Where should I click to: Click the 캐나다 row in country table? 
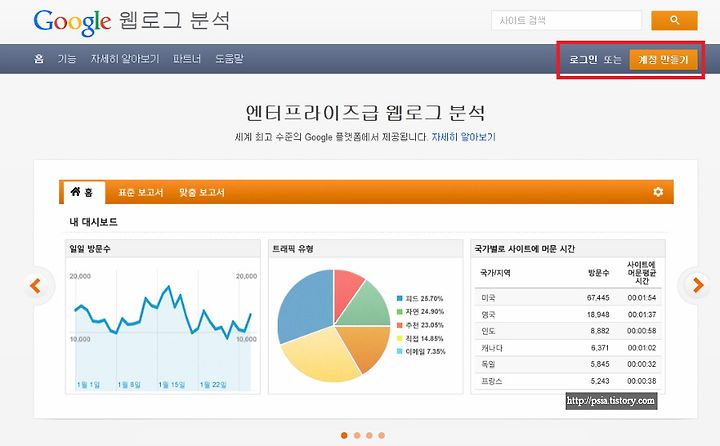[x=568, y=348]
